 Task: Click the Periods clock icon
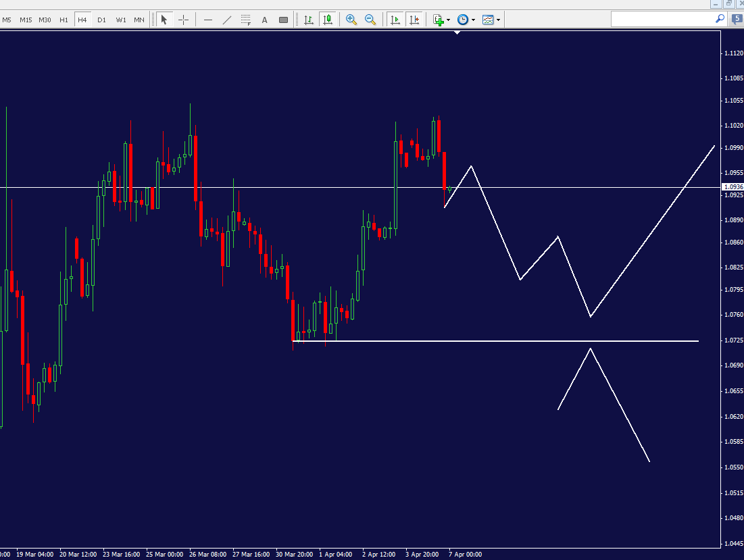(462, 19)
